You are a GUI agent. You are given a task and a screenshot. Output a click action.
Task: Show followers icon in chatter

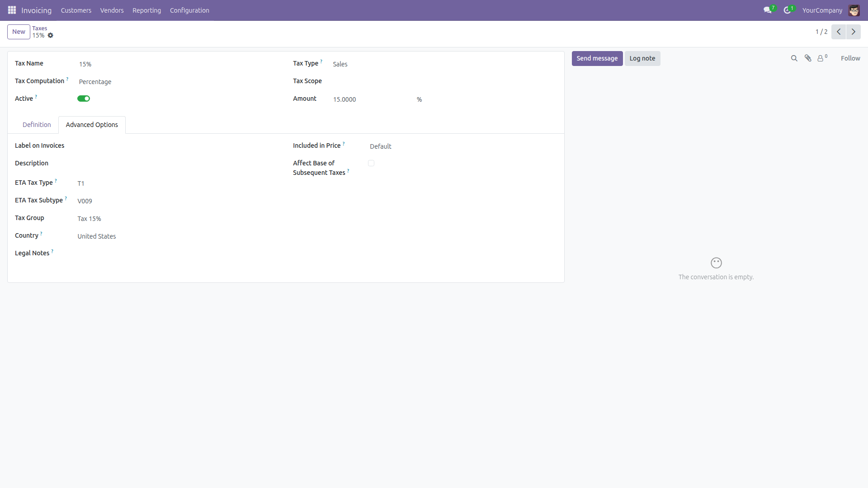[x=822, y=58]
